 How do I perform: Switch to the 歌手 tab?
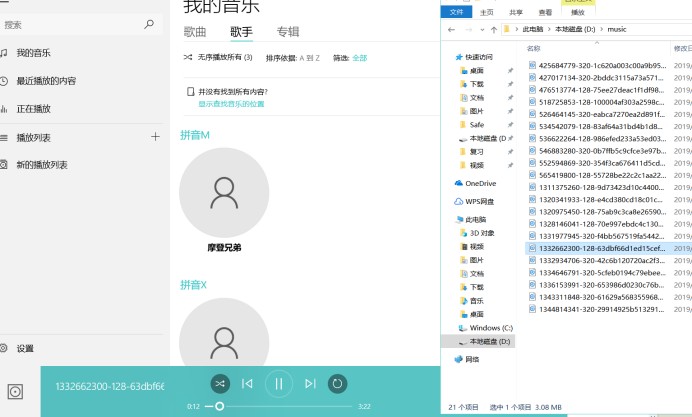(x=241, y=32)
